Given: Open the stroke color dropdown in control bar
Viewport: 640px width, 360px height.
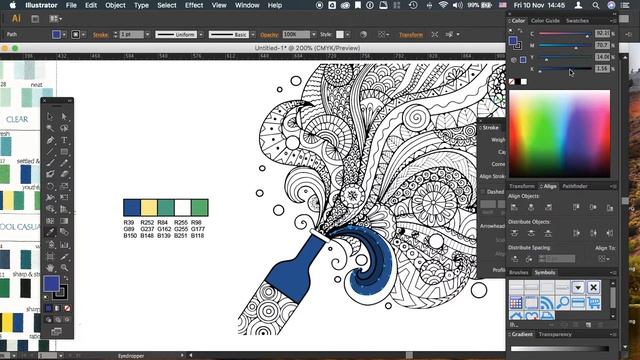Looking at the screenshot, I should [x=83, y=35].
